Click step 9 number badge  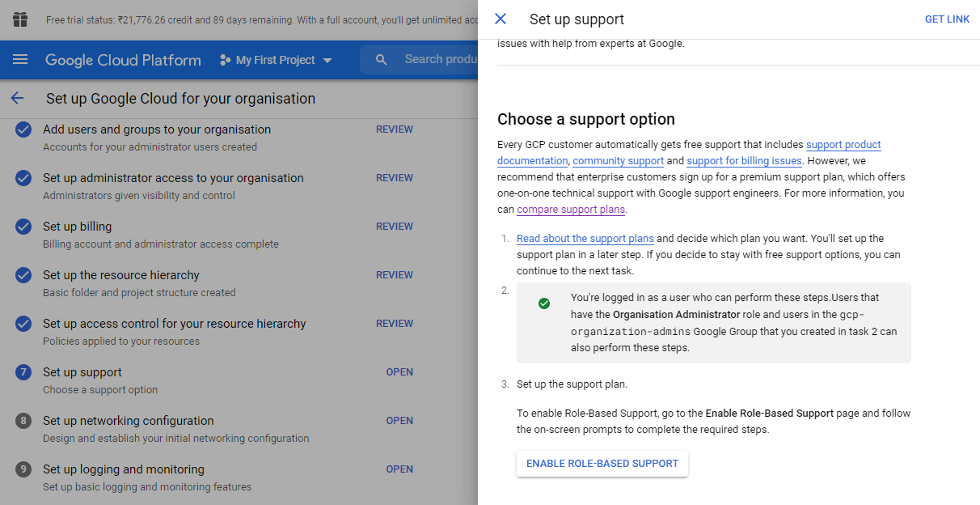23,469
